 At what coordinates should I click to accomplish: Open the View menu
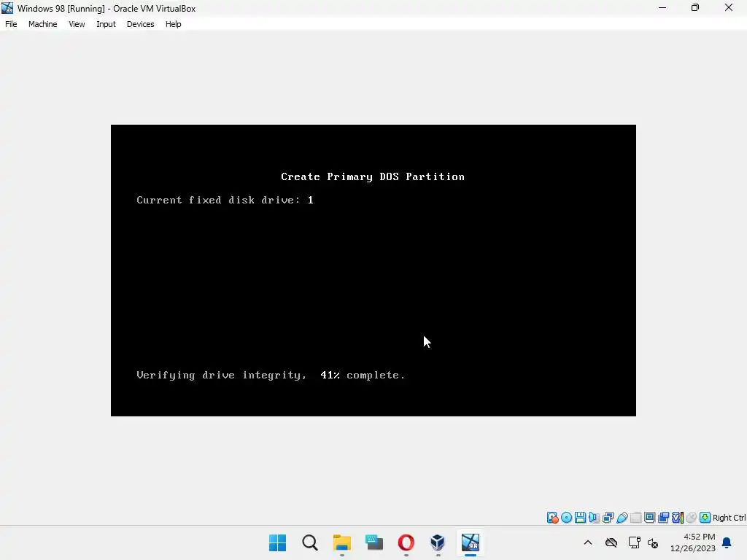click(x=77, y=24)
